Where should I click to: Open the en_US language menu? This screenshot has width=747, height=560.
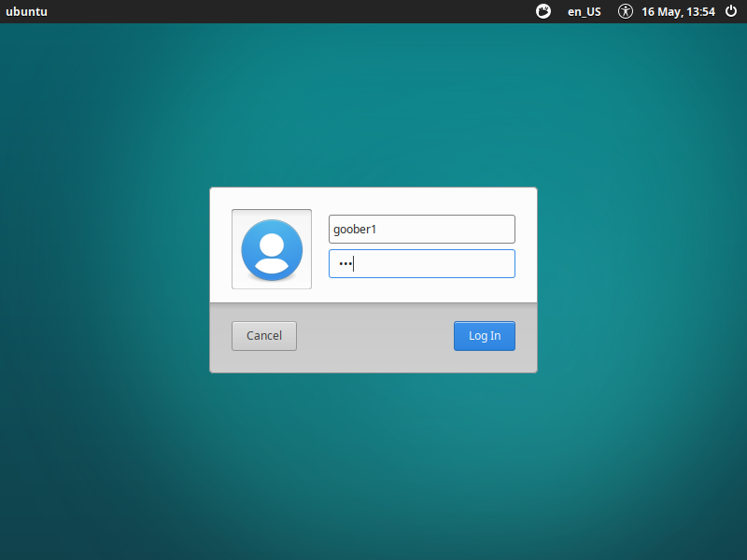coord(585,11)
